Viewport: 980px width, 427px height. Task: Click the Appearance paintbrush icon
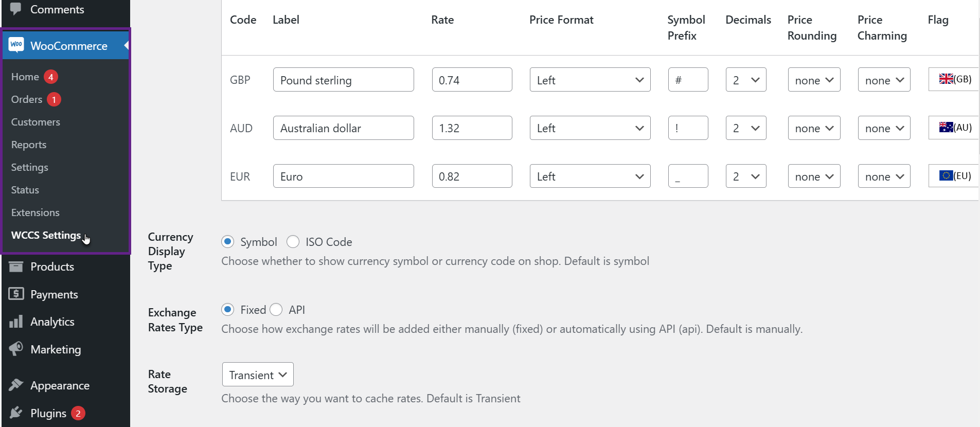pyautogui.click(x=16, y=385)
